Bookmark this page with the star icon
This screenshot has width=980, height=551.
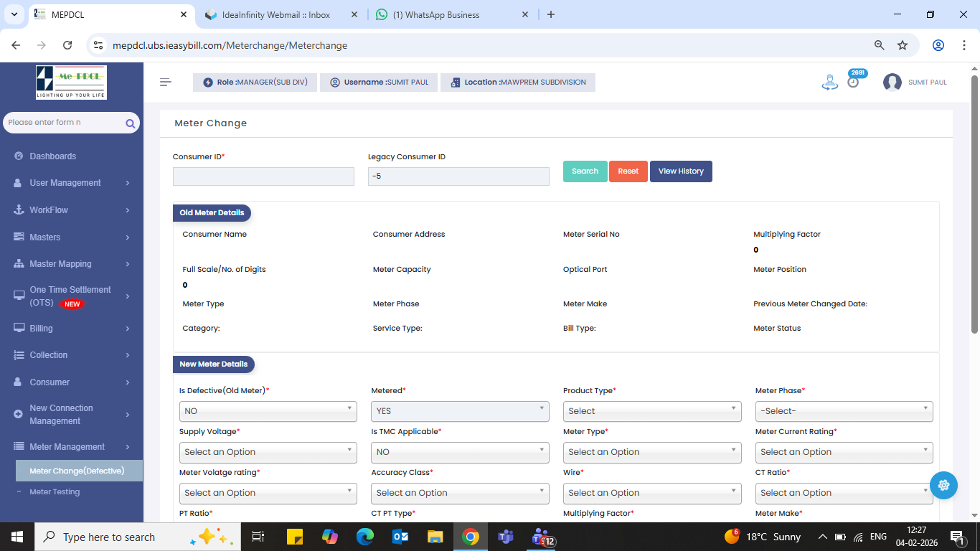click(x=903, y=45)
